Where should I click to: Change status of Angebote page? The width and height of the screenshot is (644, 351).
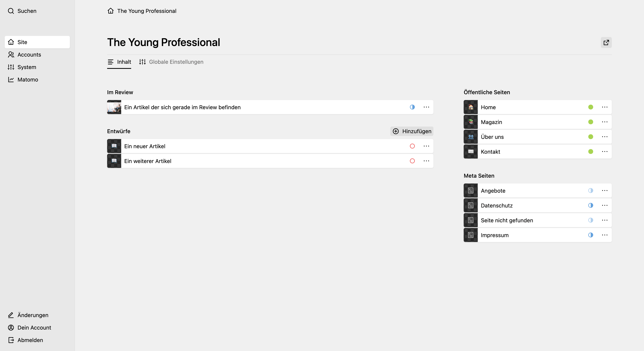click(x=591, y=191)
